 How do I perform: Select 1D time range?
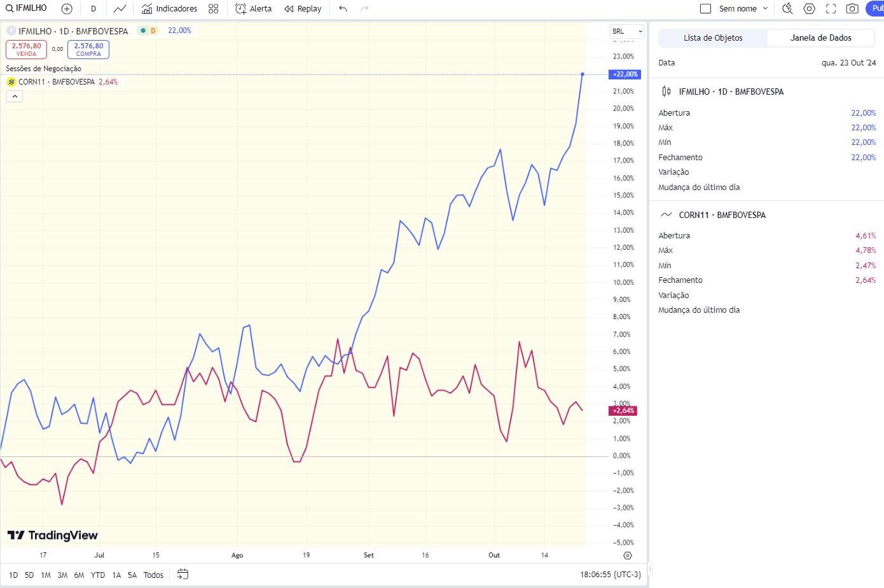[x=13, y=575]
